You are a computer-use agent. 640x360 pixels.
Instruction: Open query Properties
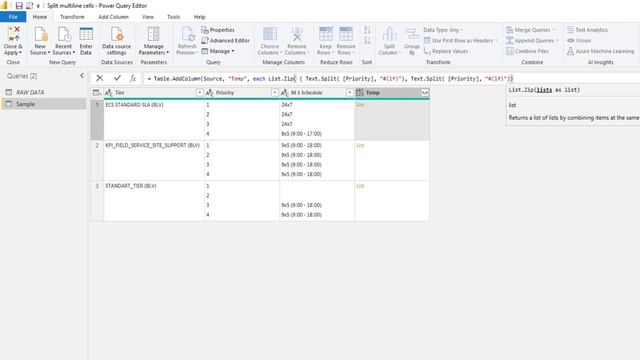click(x=218, y=30)
